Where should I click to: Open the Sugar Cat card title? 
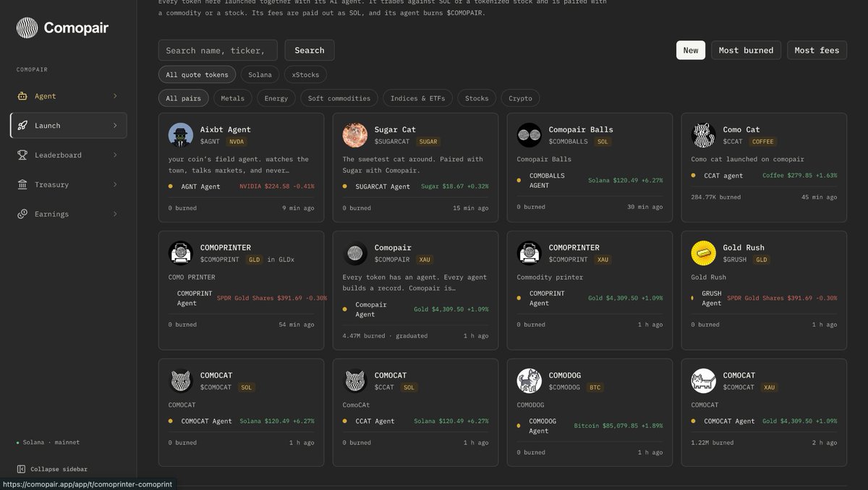(x=395, y=130)
